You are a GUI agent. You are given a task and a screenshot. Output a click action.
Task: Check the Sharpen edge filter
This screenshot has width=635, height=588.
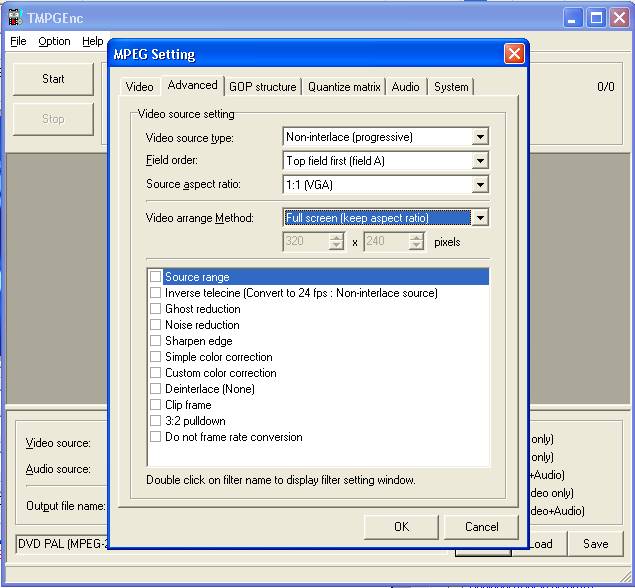click(x=156, y=341)
